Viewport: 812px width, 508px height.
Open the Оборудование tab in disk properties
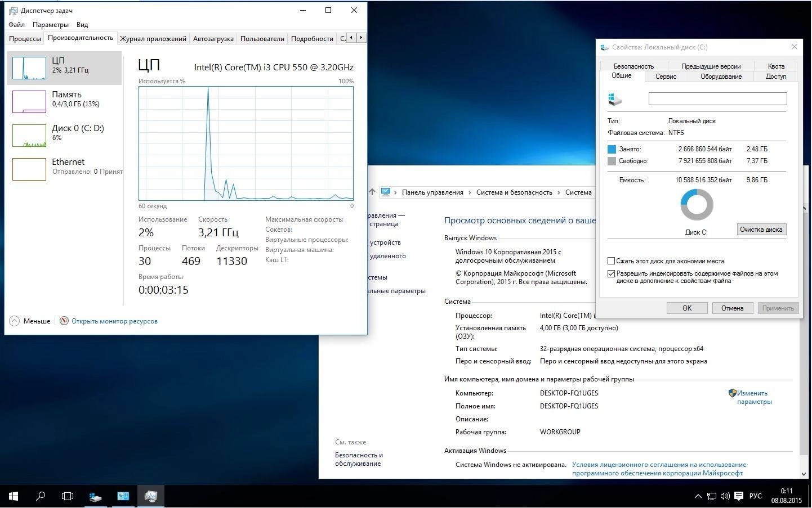click(721, 77)
